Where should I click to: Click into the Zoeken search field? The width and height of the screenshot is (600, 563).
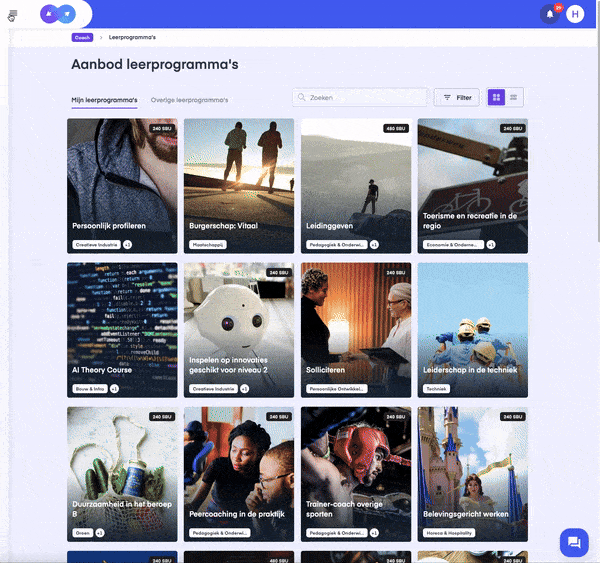360,98
